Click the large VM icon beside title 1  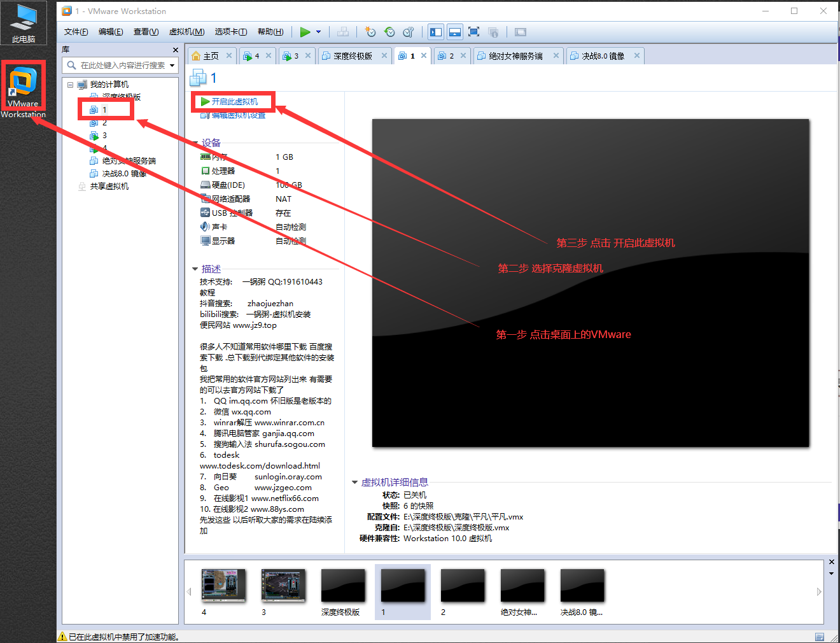pos(199,78)
